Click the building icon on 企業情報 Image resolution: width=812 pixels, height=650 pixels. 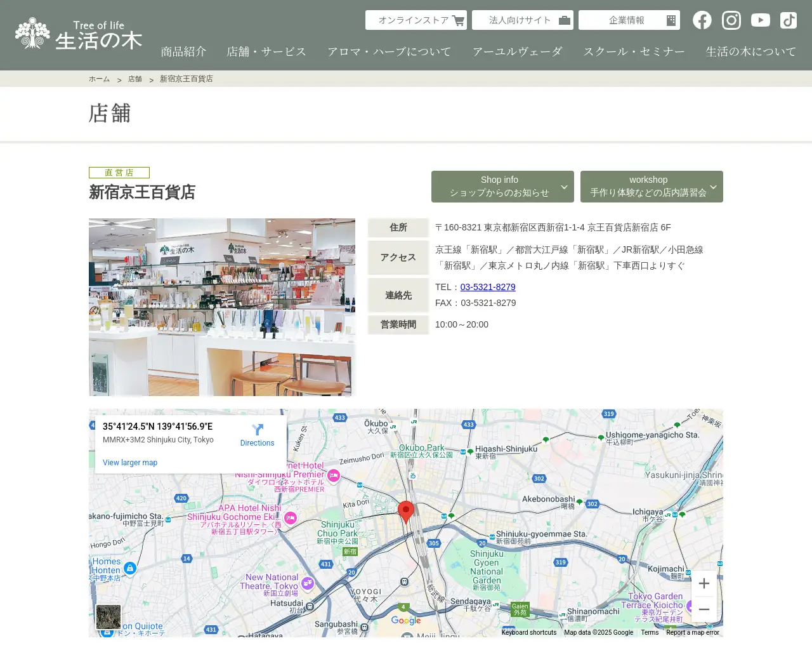coord(670,20)
